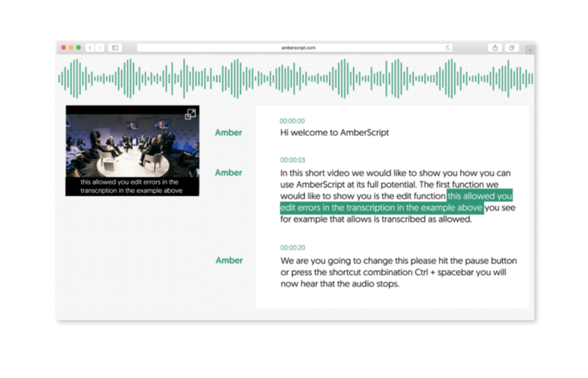This screenshot has height=378, width=588.
Task: Click the amberscript.com address bar
Action: point(295,48)
